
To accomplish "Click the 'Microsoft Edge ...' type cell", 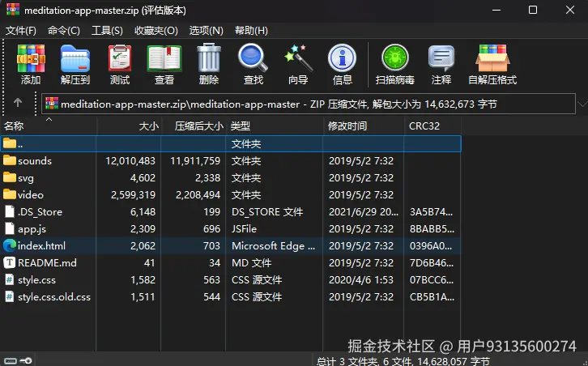I will tap(273, 245).
